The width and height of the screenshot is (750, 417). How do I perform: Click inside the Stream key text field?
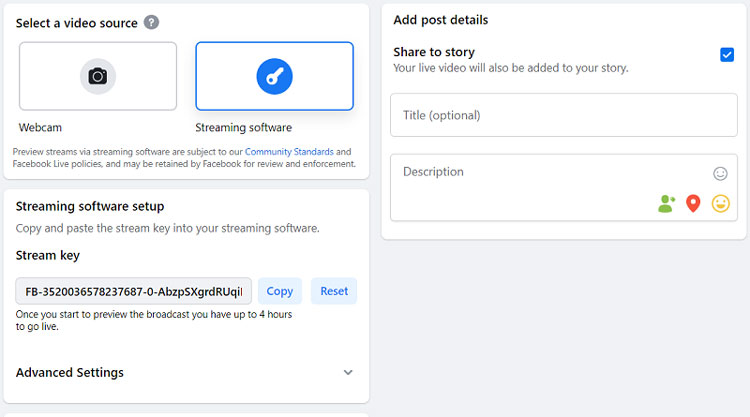pyautogui.click(x=133, y=291)
